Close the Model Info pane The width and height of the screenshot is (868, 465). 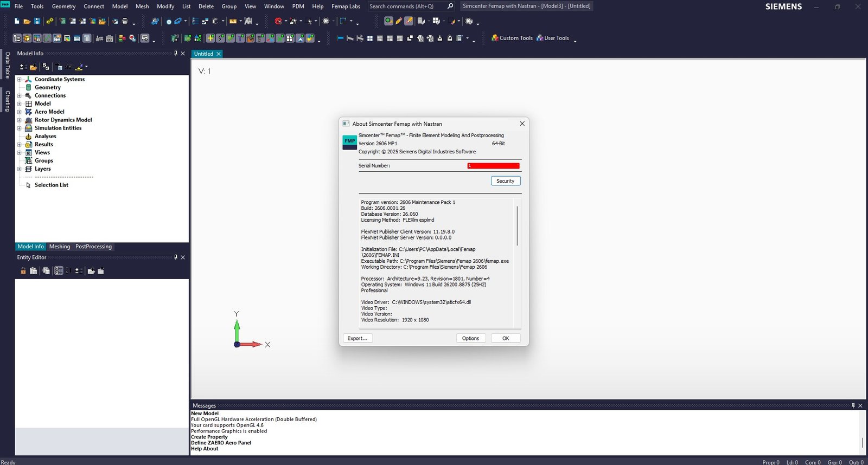pos(183,53)
